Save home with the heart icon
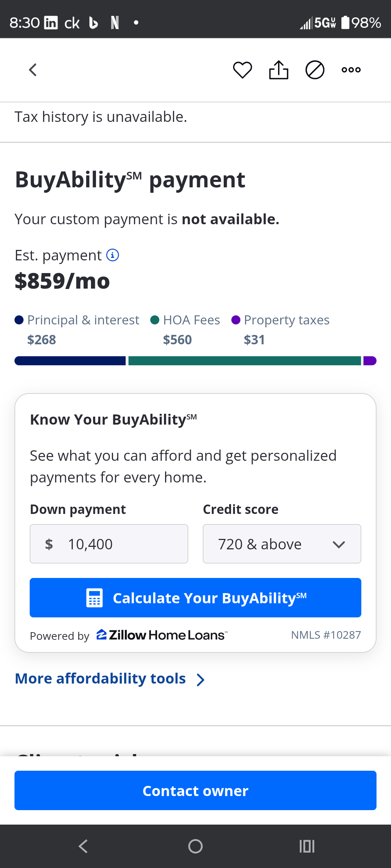The width and height of the screenshot is (391, 868). pos(242,70)
